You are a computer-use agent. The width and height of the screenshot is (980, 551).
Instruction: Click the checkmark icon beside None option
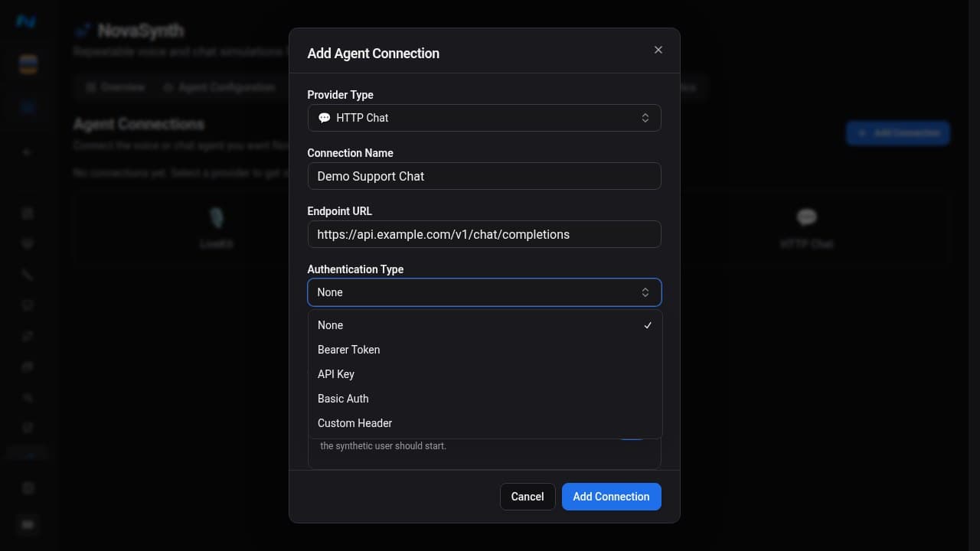click(x=648, y=325)
